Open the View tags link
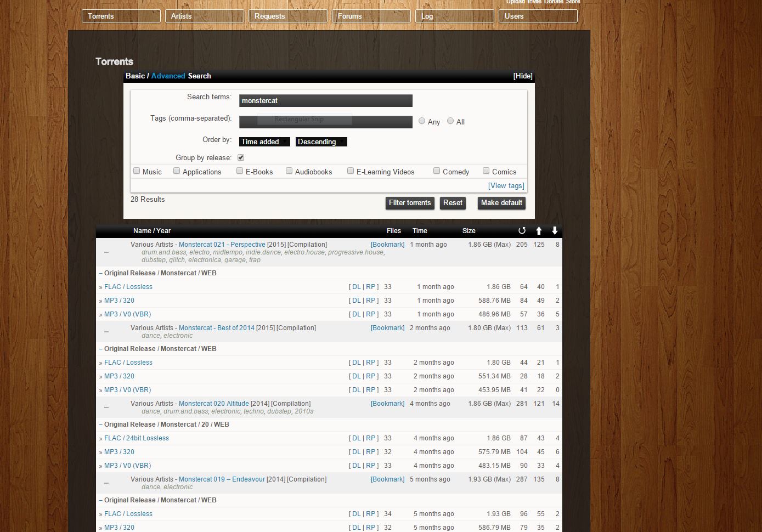Screen dimensions: 762x532 506,186
